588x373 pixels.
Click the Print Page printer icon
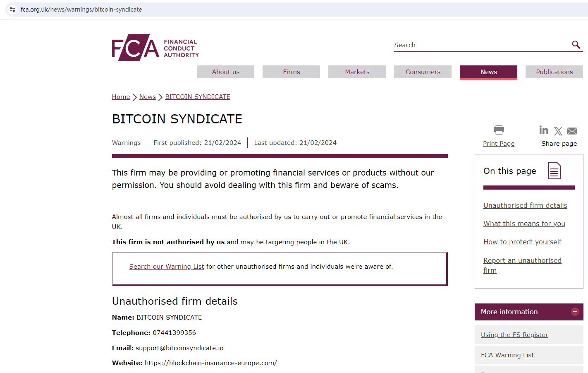[x=499, y=129]
